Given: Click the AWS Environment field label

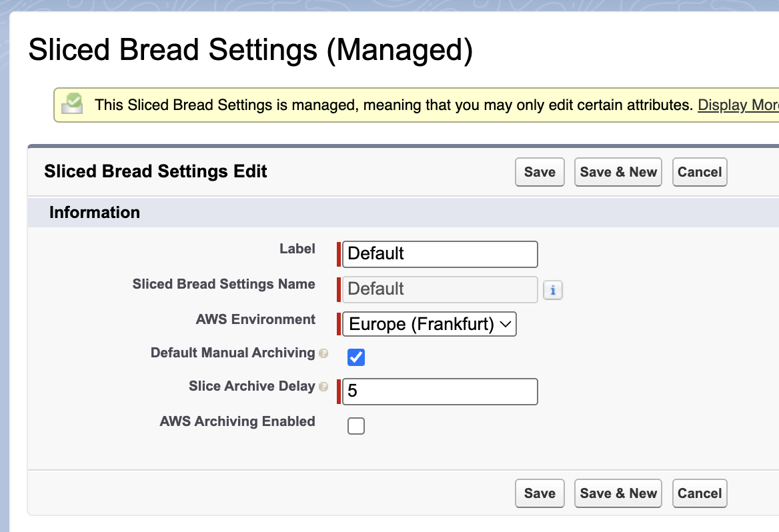Looking at the screenshot, I should 255,319.
